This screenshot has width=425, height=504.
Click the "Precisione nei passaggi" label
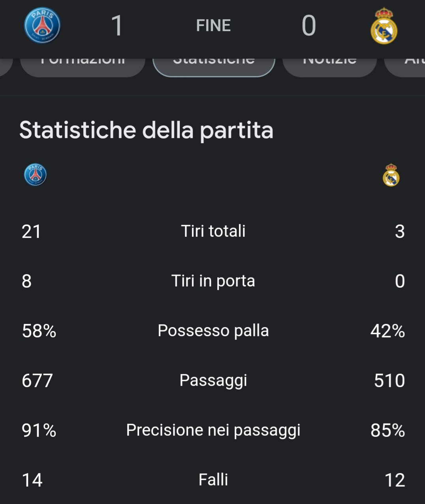213,430
